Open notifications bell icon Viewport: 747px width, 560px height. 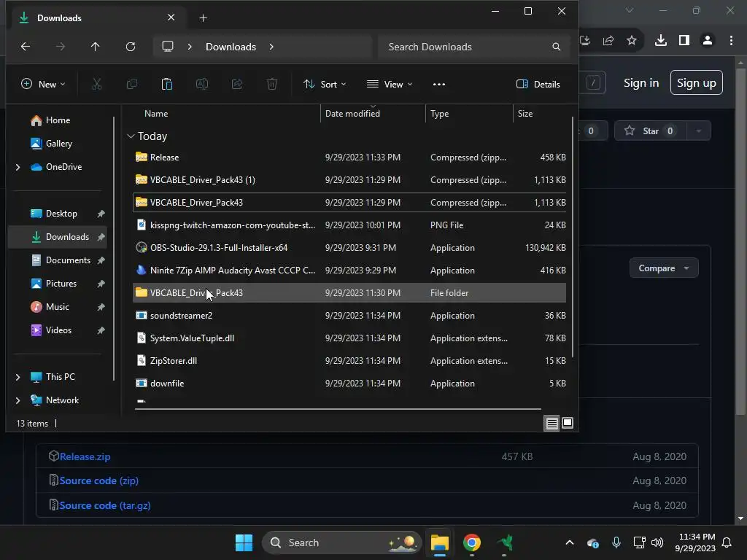point(727,542)
